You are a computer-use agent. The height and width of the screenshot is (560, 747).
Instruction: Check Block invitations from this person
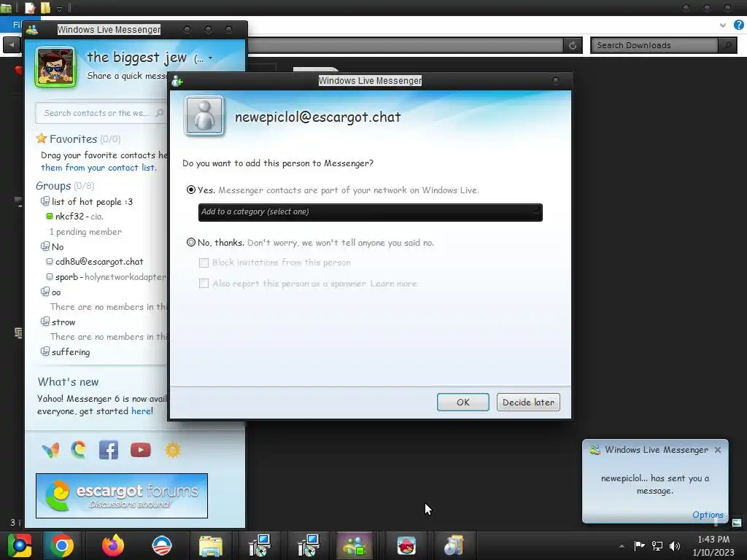tap(204, 262)
